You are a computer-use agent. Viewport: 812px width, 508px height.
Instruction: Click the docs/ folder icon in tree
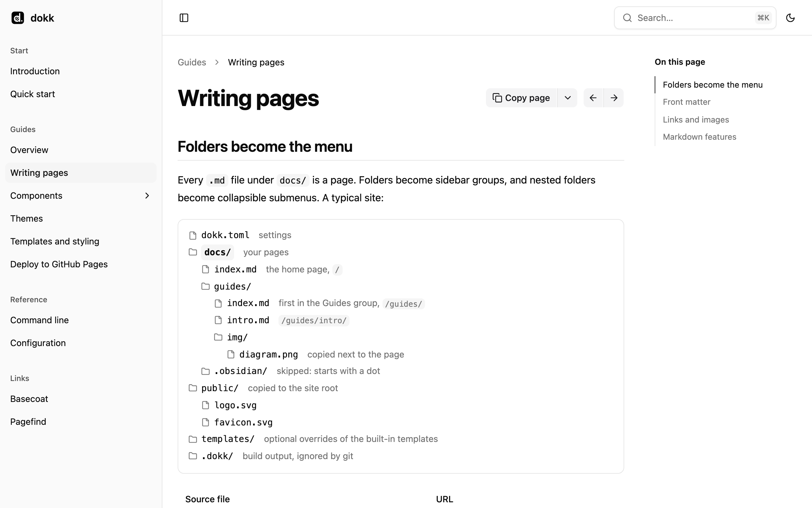click(193, 252)
